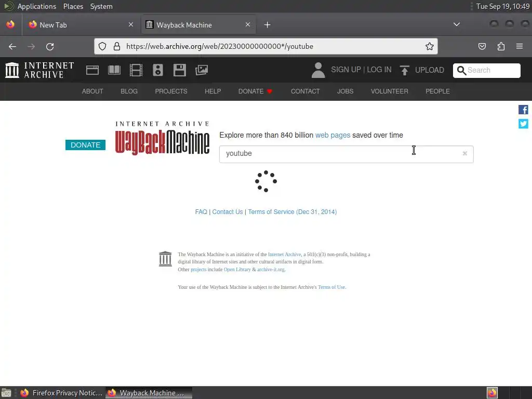Screen dimensions: 532x399
Task: Open the JOBS navigation item
Action: [345, 91]
